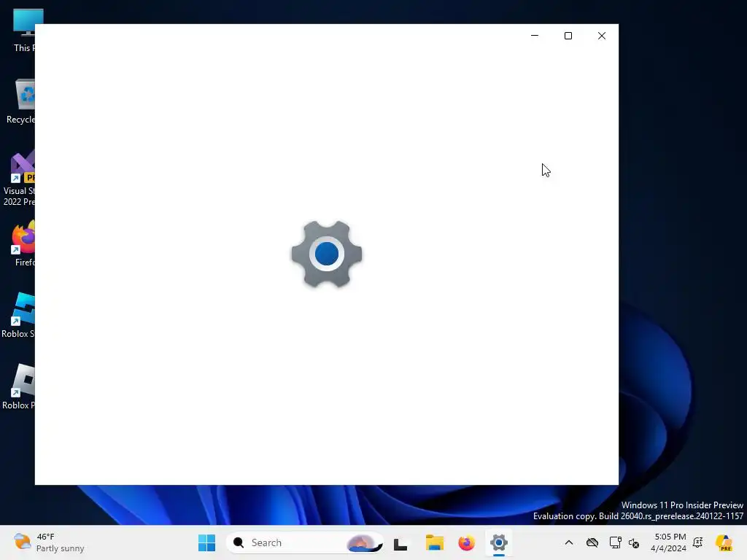The width and height of the screenshot is (747, 560).
Task: Open the Insider Preview PRE tray icon
Action: 724,542
